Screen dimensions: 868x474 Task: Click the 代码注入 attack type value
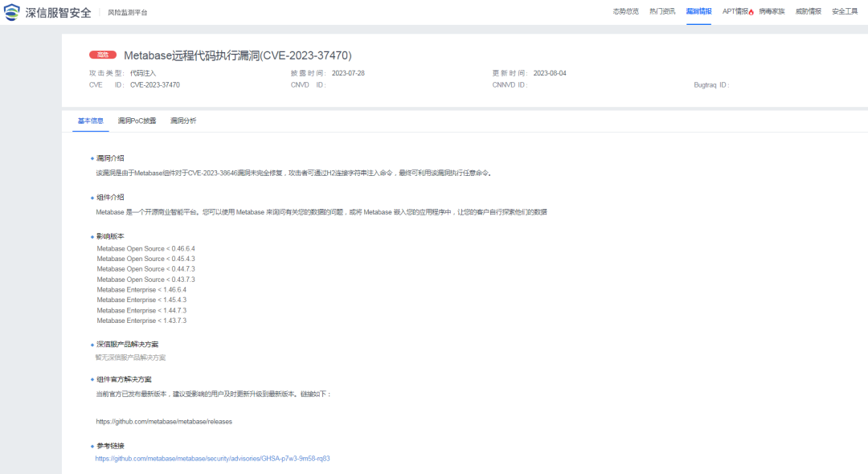(x=143, y=73)
